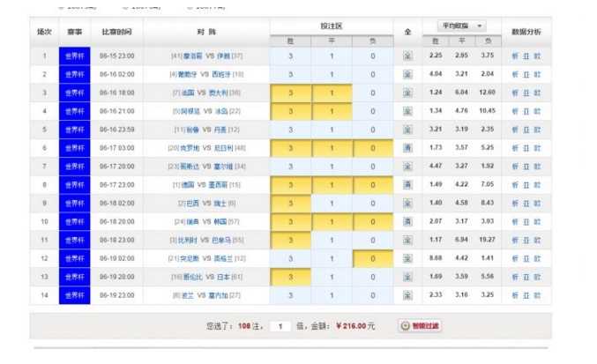Click the 清 clear icon for match 10
The height and width of the screenshot is (364, 597).
coord(407,222)
